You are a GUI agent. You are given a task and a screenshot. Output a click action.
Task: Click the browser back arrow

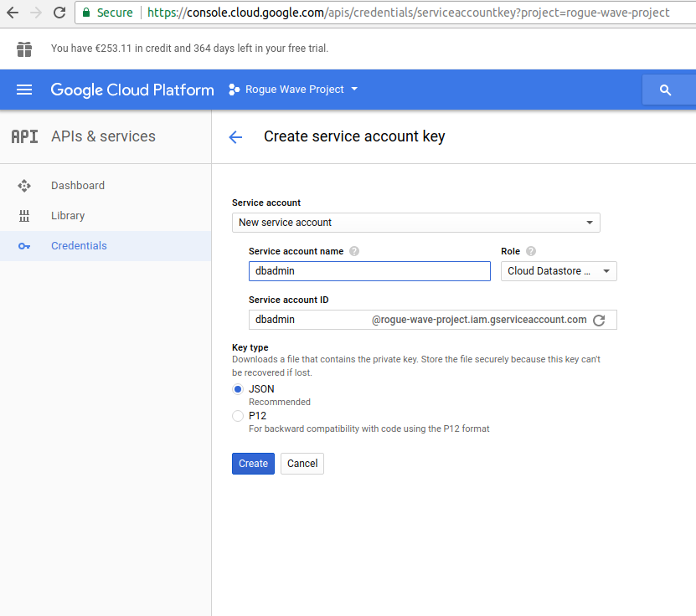(x=12, y=13)
